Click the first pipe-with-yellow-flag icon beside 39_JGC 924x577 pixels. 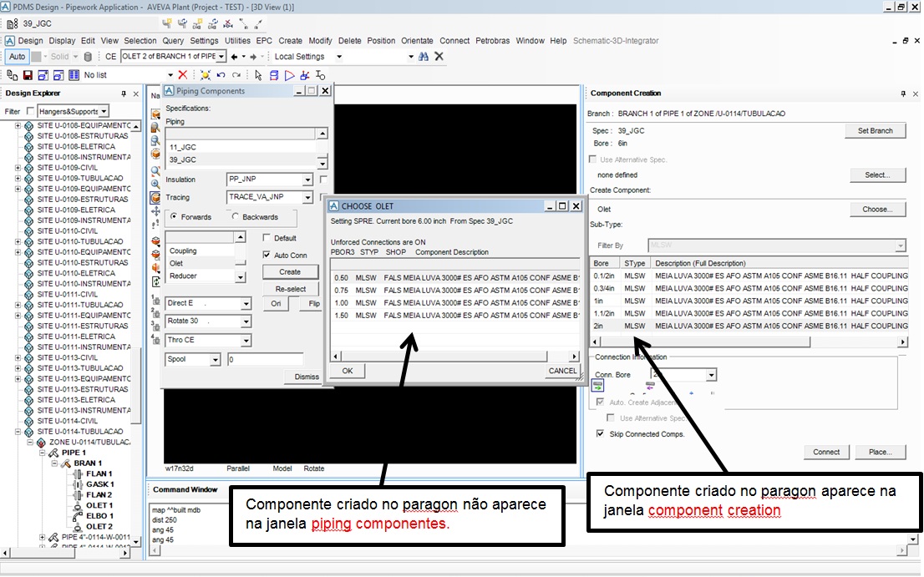point(167,23)
